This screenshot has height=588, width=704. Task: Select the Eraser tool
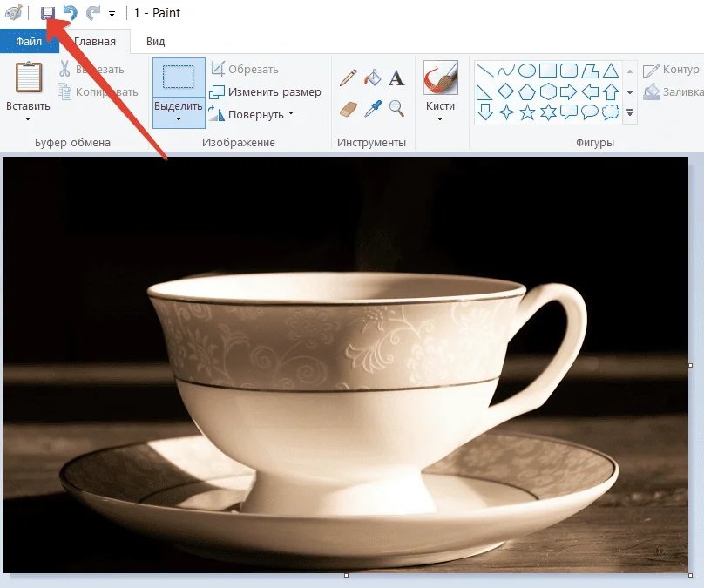348,108
